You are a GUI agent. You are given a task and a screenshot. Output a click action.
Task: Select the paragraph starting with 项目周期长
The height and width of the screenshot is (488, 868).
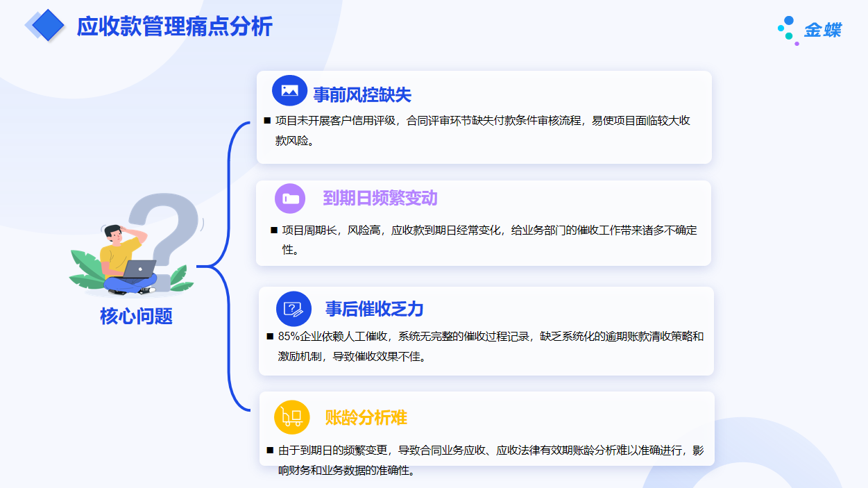(x=488, y=239)
